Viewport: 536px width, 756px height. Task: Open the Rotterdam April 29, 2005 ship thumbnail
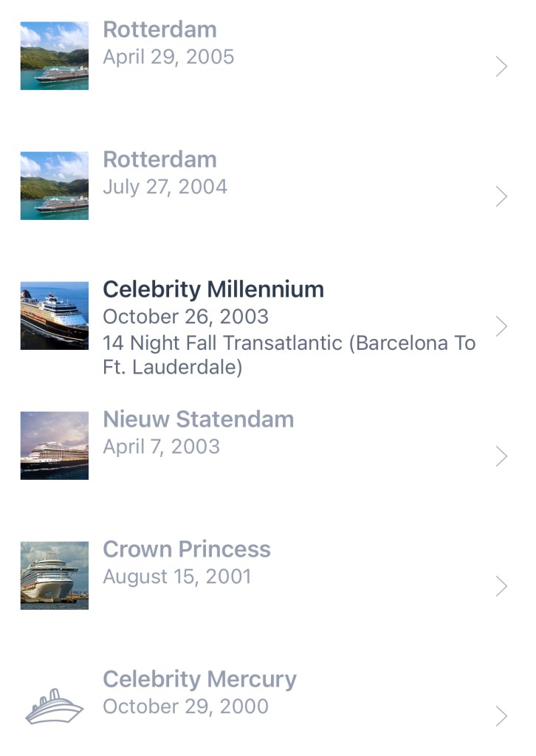click(54, 56)
